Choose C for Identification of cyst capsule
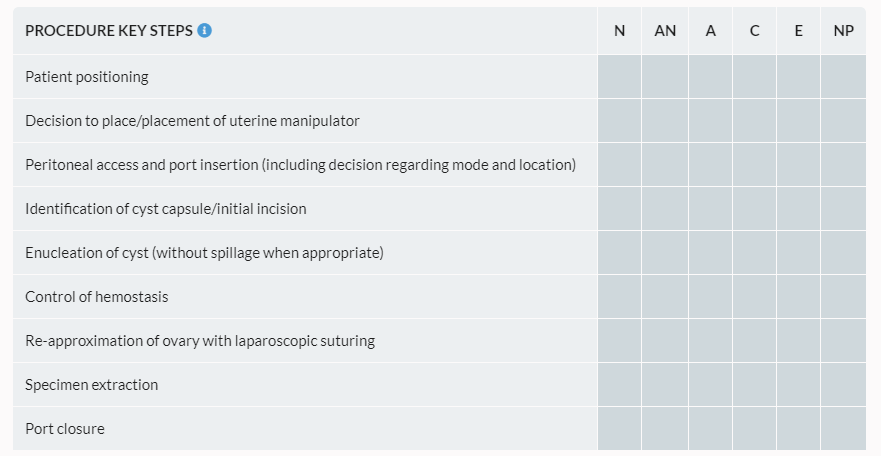 click(754, 209)
